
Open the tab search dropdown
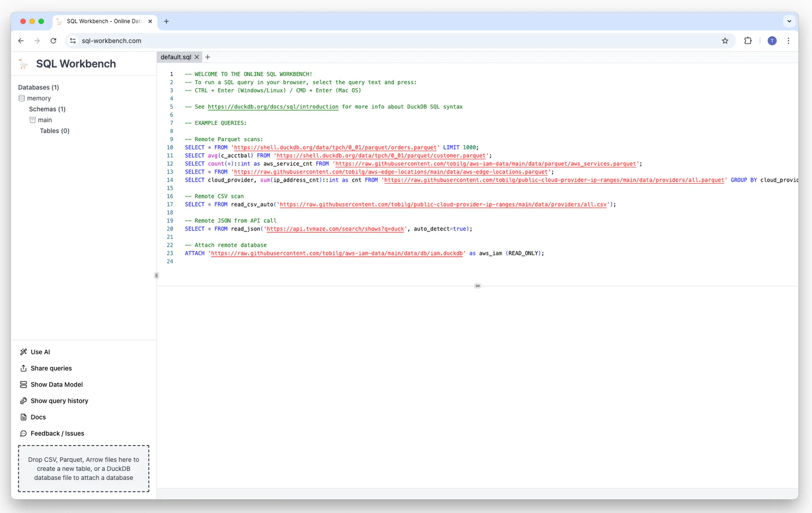789,21
